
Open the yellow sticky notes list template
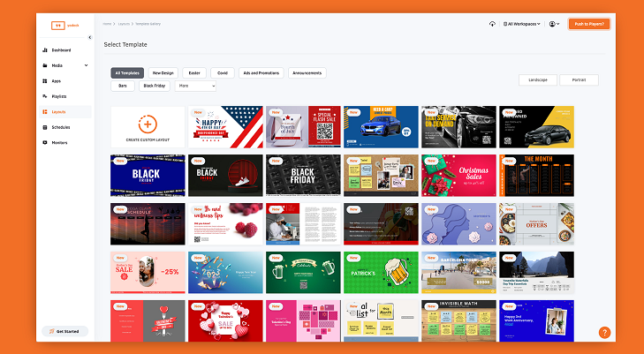[x=381, y=320]
